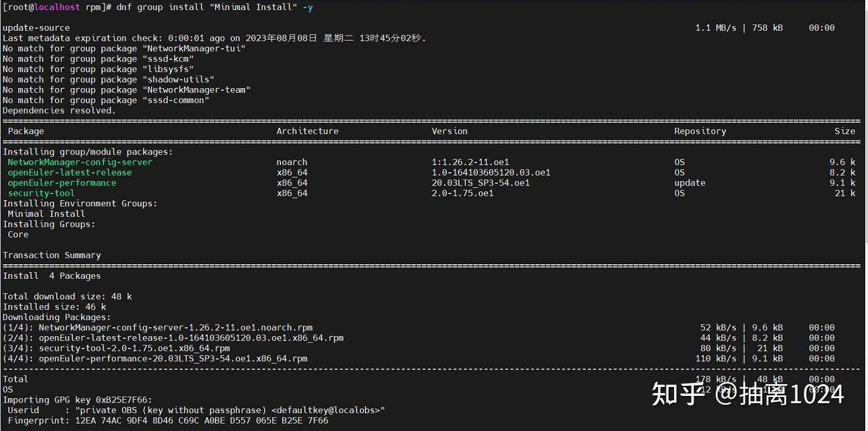Click the green NetworkManager-config-server package name
868x431 pixels.
pyautogui.click(x=80, y=162)
